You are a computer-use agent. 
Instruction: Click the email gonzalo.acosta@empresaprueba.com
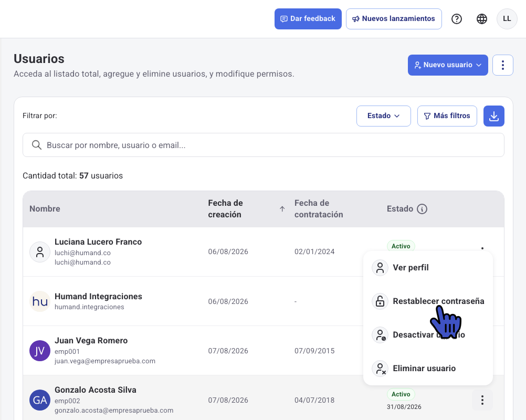pos(114,410)
